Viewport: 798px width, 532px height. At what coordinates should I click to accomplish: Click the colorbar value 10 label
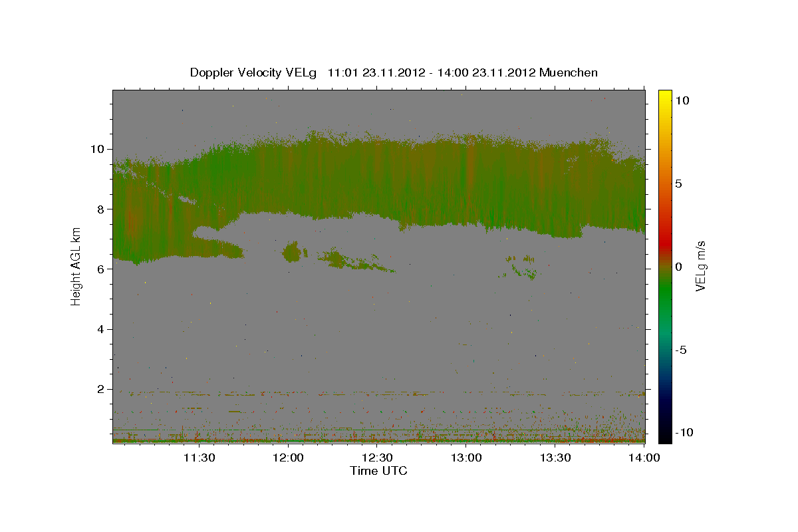tap(682, 100)
